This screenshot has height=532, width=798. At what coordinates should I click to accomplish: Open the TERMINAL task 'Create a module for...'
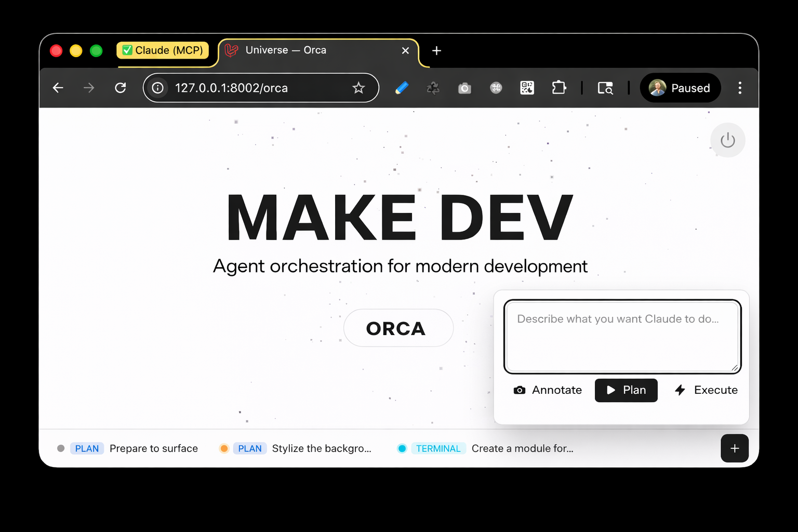[522, 448]
